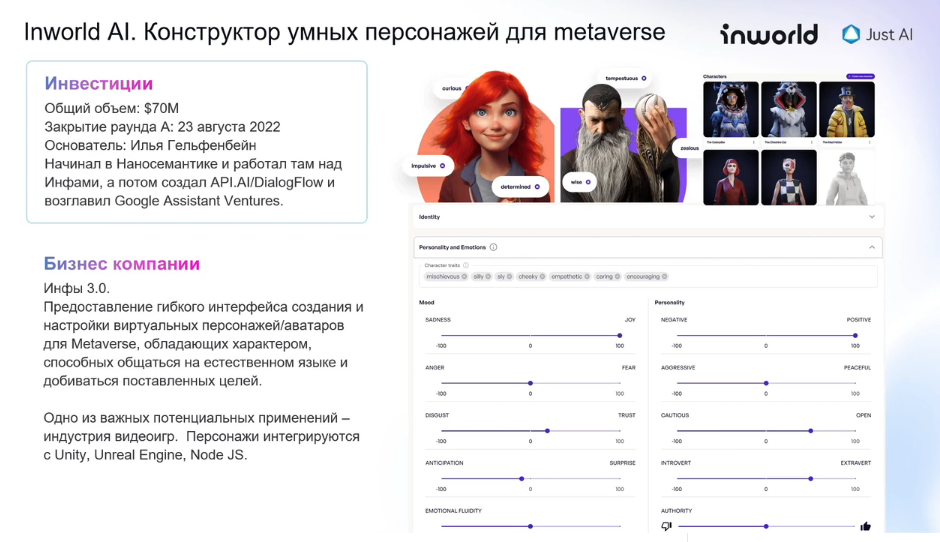Remove the caring trait tag
Screen dimensions: 940x542
[617, 277]
